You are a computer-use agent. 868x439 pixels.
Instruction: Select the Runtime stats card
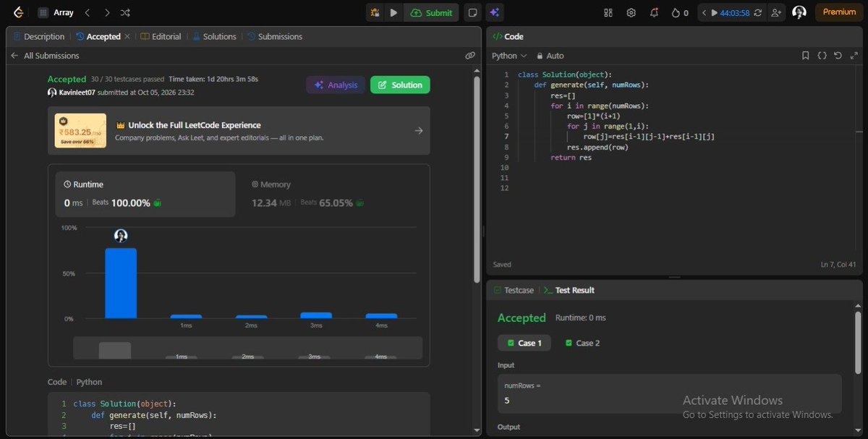145,194
